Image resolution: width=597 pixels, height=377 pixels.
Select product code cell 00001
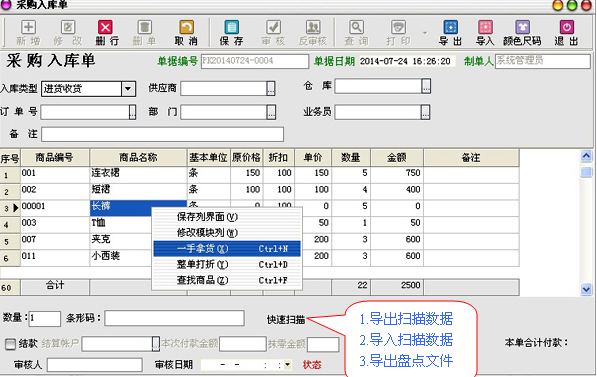click(x=55, y=207)
